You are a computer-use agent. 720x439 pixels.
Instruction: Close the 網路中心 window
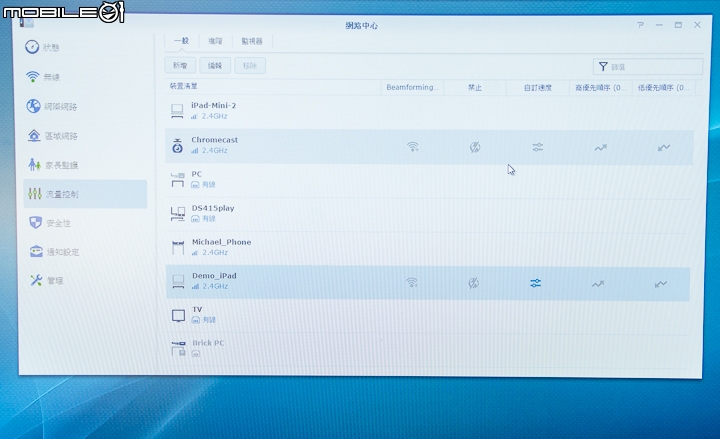697,25
